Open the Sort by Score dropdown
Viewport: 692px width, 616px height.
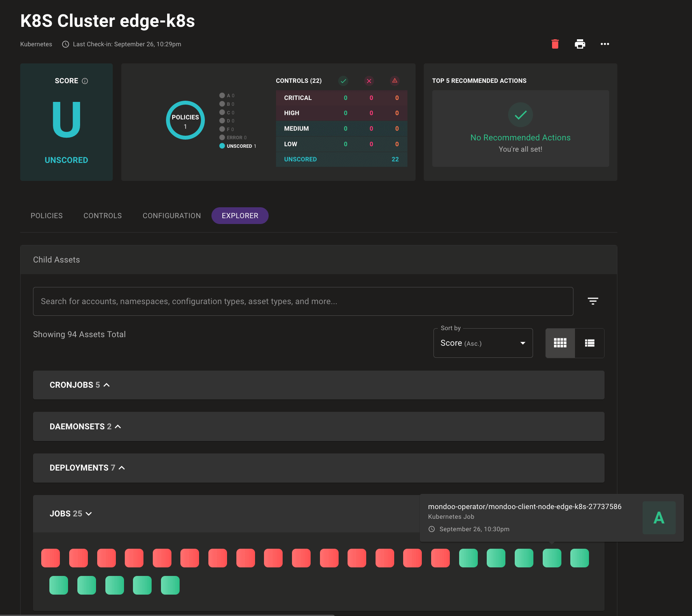click(x=483, y=343)
